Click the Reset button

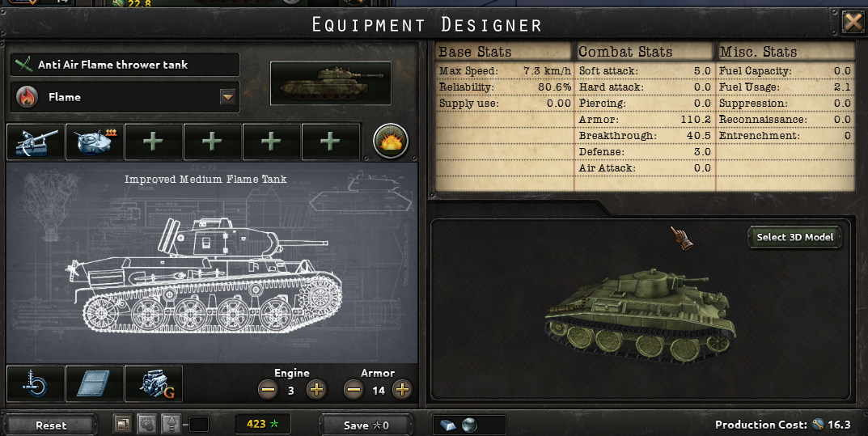point(51,425)
